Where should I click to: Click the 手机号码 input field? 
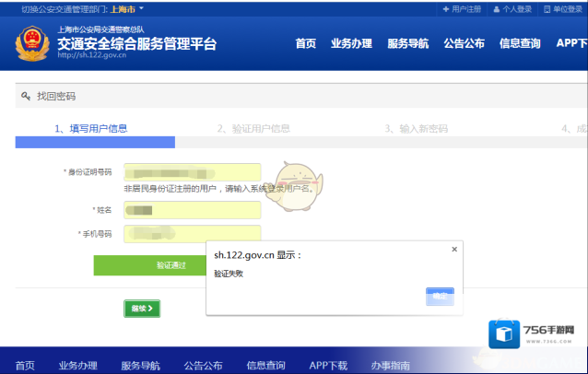coord(193,234)
